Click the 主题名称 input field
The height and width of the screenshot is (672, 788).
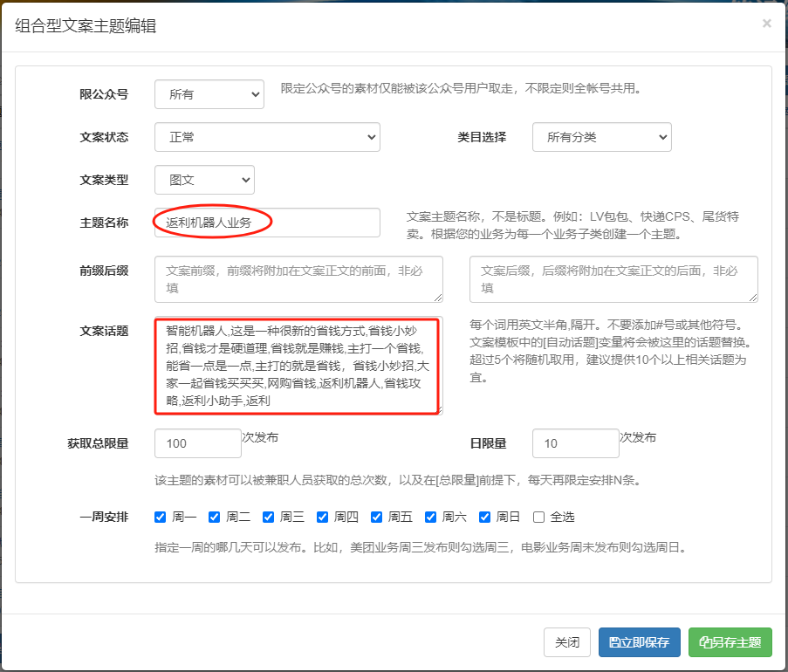[267, 223]
